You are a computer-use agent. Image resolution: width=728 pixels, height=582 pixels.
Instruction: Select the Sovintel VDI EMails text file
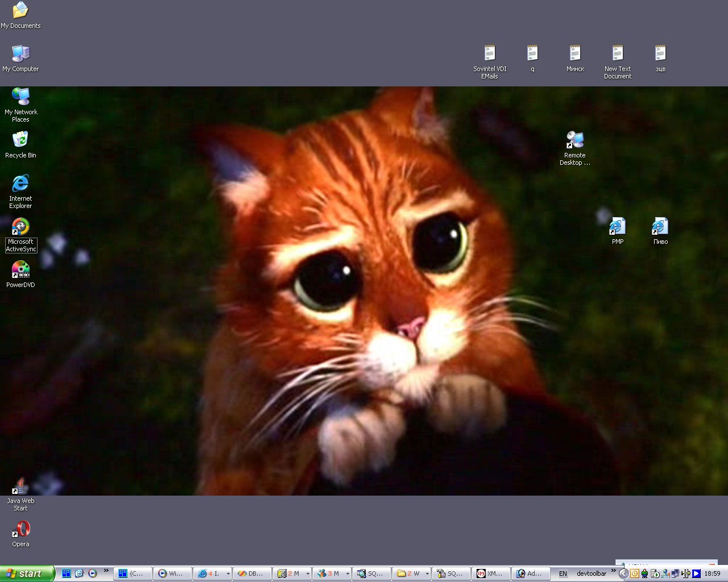[x=490, y=62]
